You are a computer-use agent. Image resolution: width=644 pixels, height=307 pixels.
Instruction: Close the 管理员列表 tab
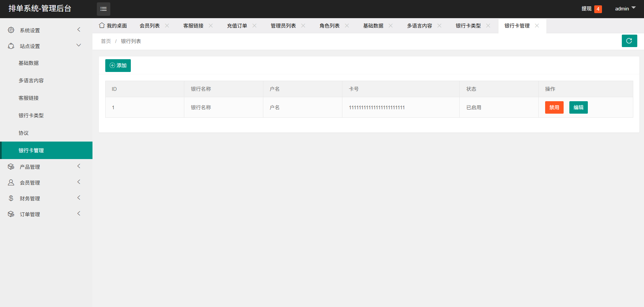point(303,26)
